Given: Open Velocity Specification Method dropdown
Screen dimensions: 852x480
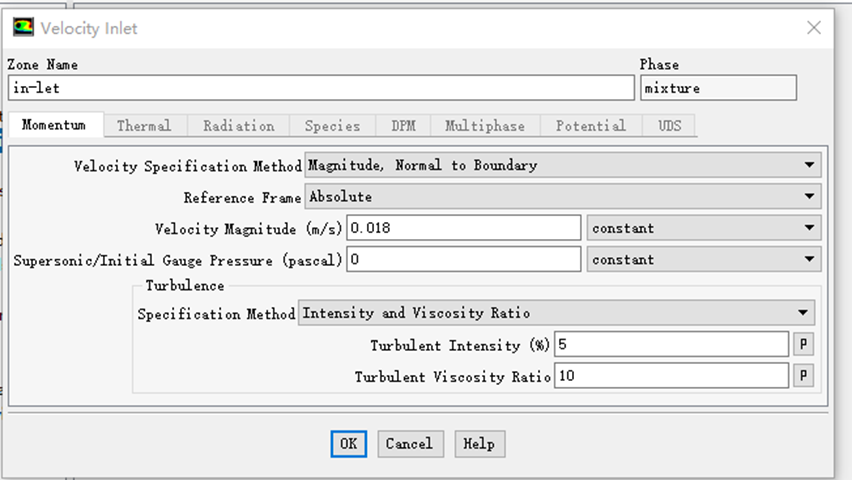Looking at the screenshot, I should 563,165.
